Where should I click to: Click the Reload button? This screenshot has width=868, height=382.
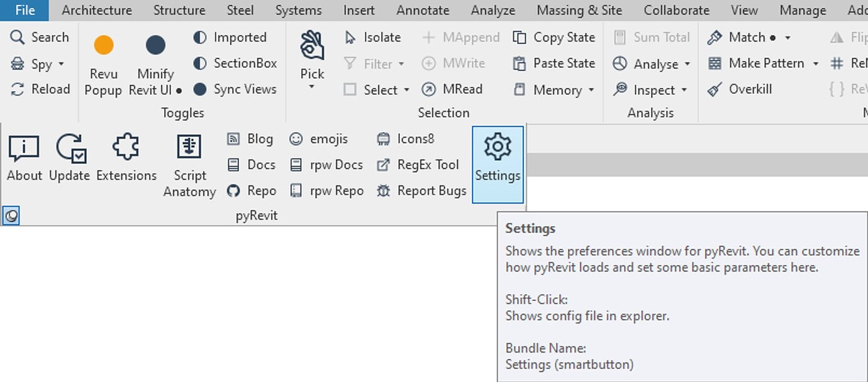(x=40, y=89)
